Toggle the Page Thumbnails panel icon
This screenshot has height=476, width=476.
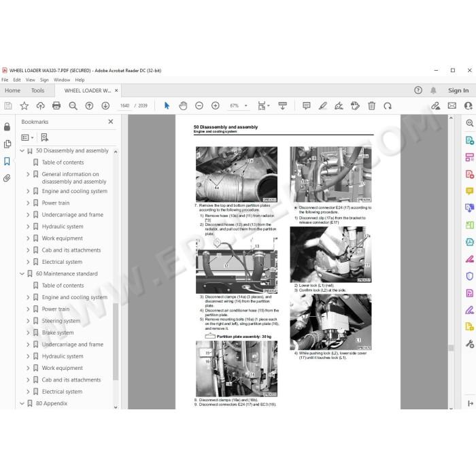pos(7,144)
